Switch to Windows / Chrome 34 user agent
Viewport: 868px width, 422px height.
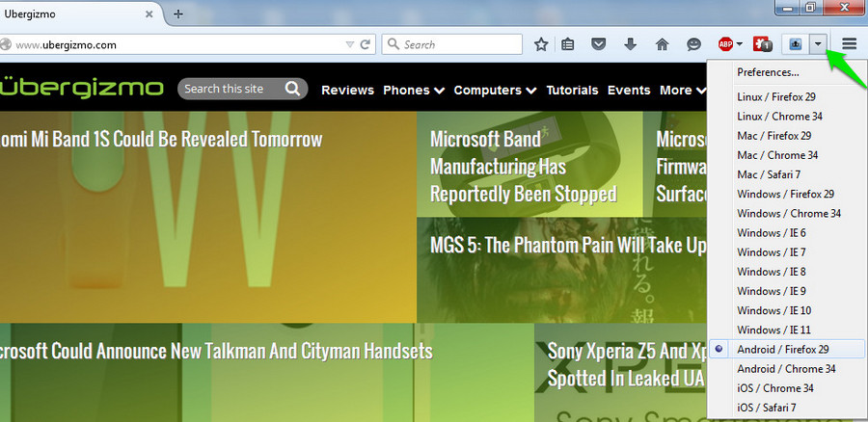click(787, 214)
